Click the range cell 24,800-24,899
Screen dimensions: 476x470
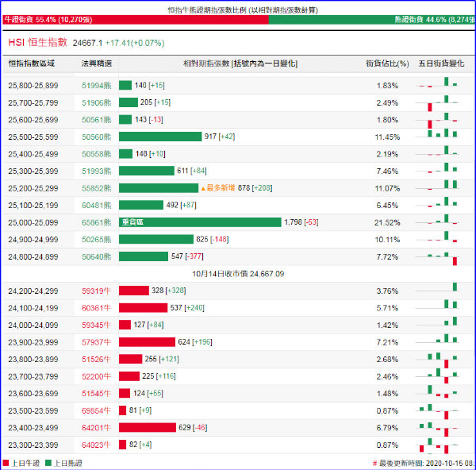pyautogui.click(x=33, y=256)
